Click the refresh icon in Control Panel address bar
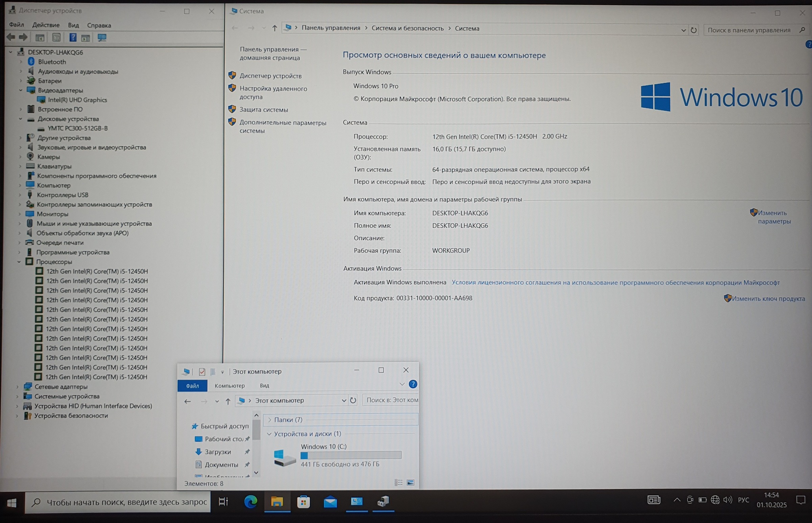Viewport: 812px width, 523px height. tap(693, 30)
